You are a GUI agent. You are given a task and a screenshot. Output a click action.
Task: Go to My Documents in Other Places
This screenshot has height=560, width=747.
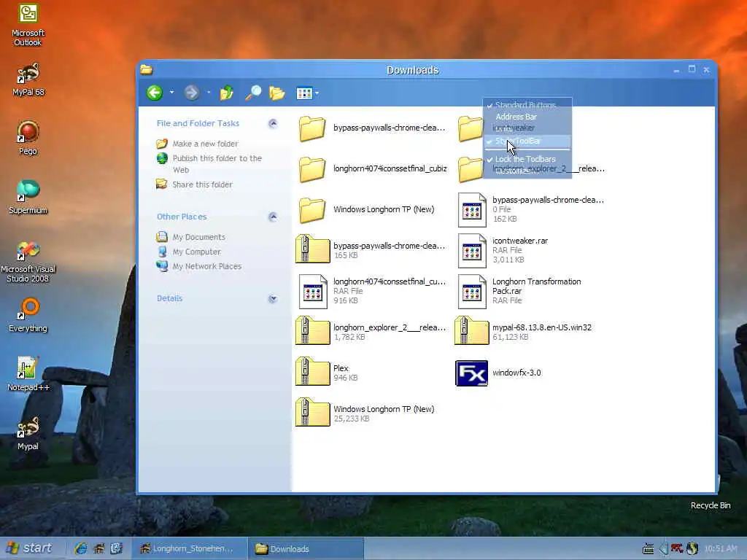click(x=198, y=237)
